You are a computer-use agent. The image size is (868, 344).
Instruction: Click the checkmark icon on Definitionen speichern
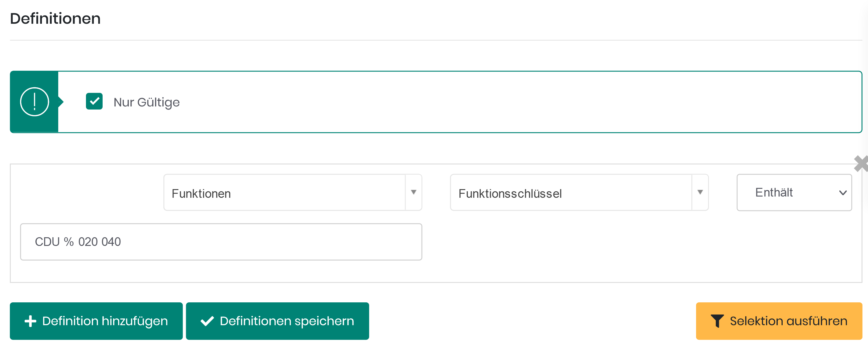pyautogui.click(x=207, y=321)
